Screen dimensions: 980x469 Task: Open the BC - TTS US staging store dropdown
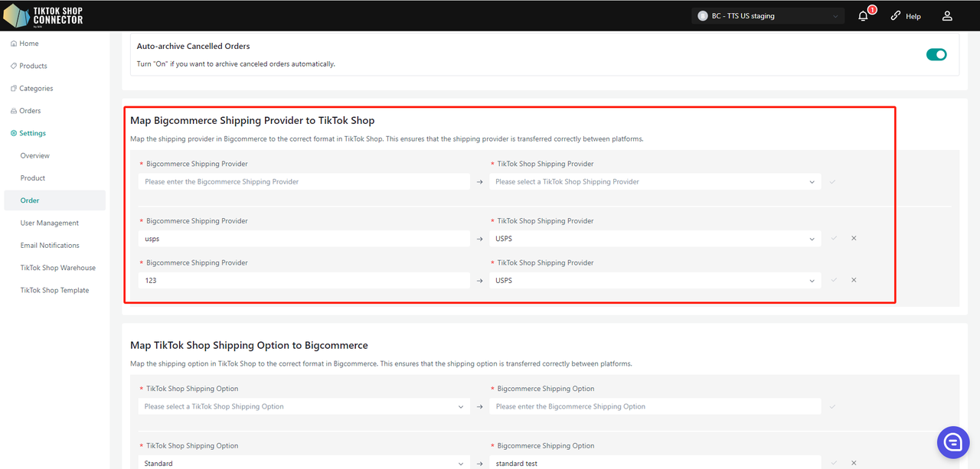click(x=769, y=16)
